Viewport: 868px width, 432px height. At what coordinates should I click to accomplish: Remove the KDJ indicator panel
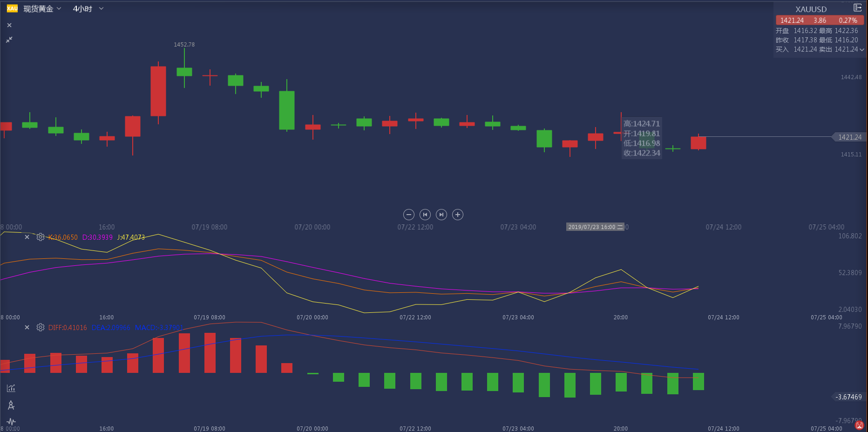click(27, 237)
